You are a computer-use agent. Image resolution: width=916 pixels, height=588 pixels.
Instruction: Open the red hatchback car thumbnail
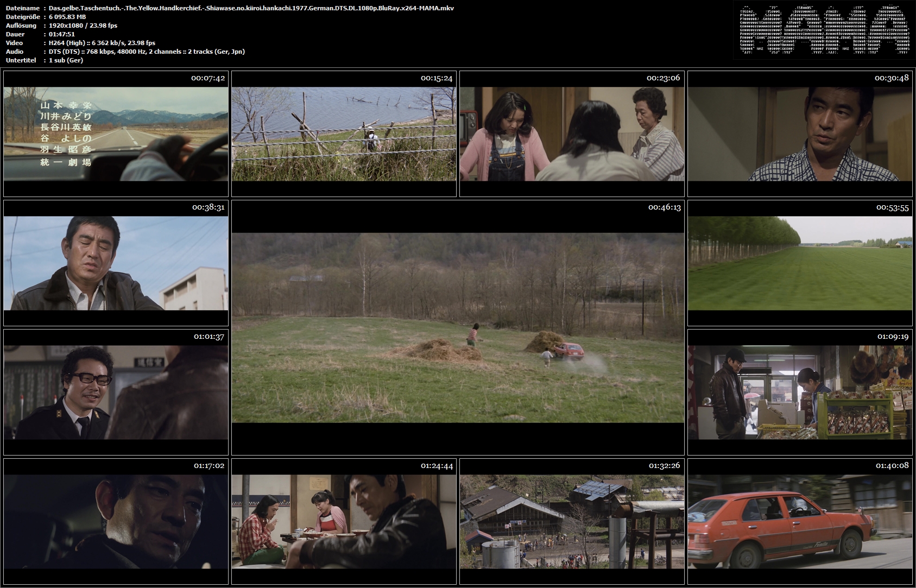pos(800,521)
